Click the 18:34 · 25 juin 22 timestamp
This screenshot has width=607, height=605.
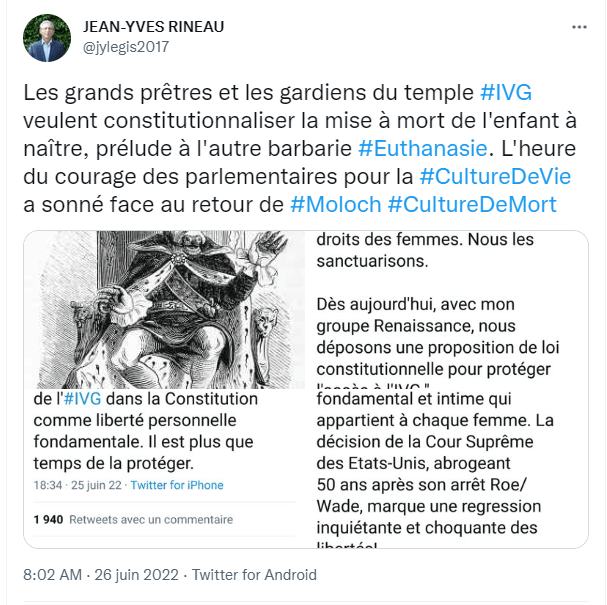77,485
